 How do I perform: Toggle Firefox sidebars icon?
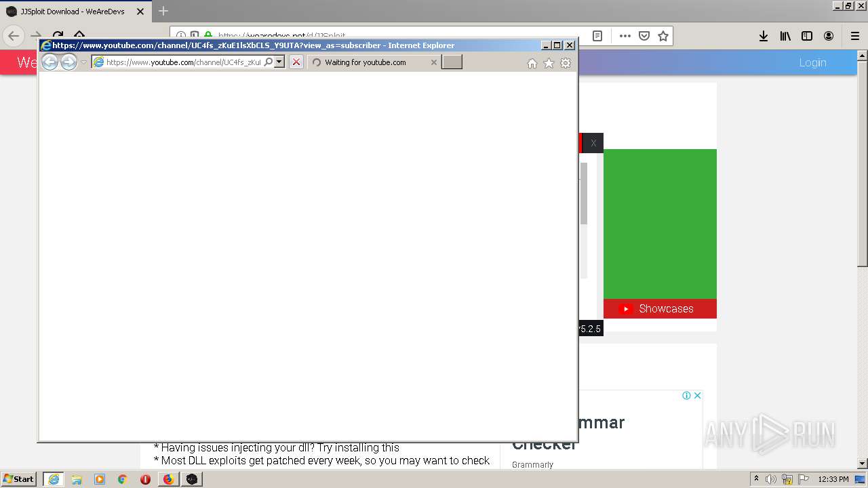tap(807, 36)
